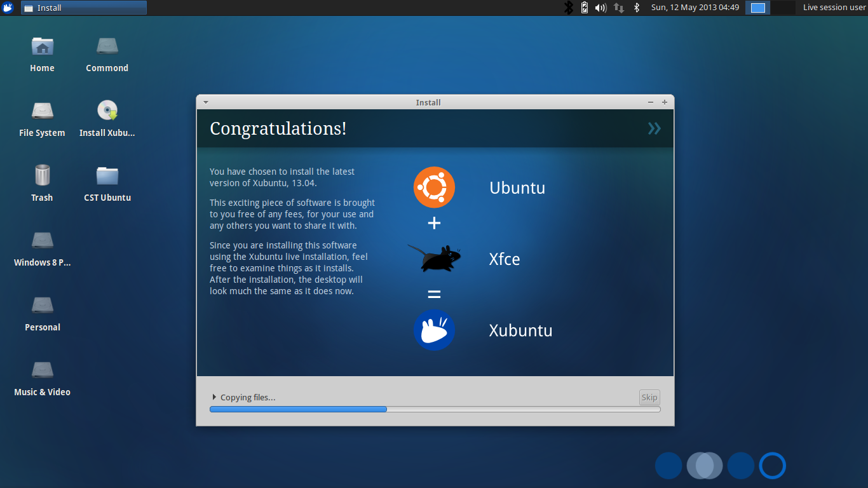
Task: Click the Install window title bar text
Action: (428, 102)
